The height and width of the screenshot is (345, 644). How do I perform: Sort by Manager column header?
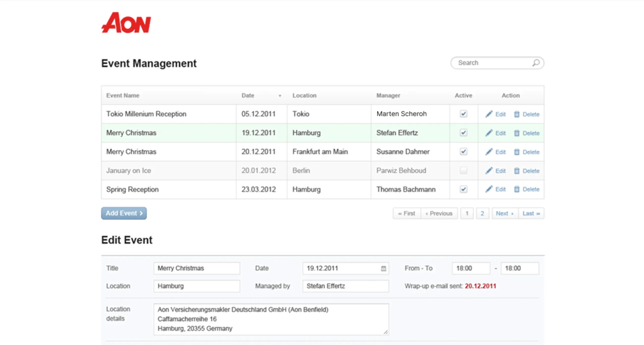pos(388,96)
